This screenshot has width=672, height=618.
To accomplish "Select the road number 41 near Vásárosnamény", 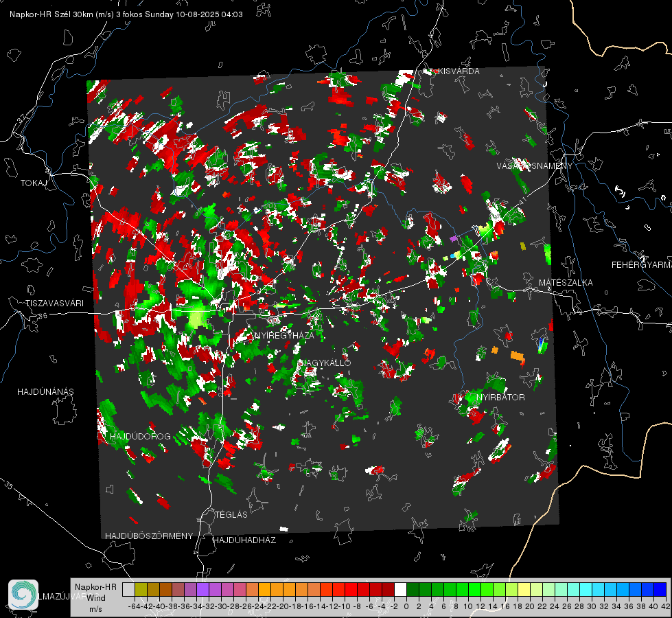I will click(x=522, y=200).
